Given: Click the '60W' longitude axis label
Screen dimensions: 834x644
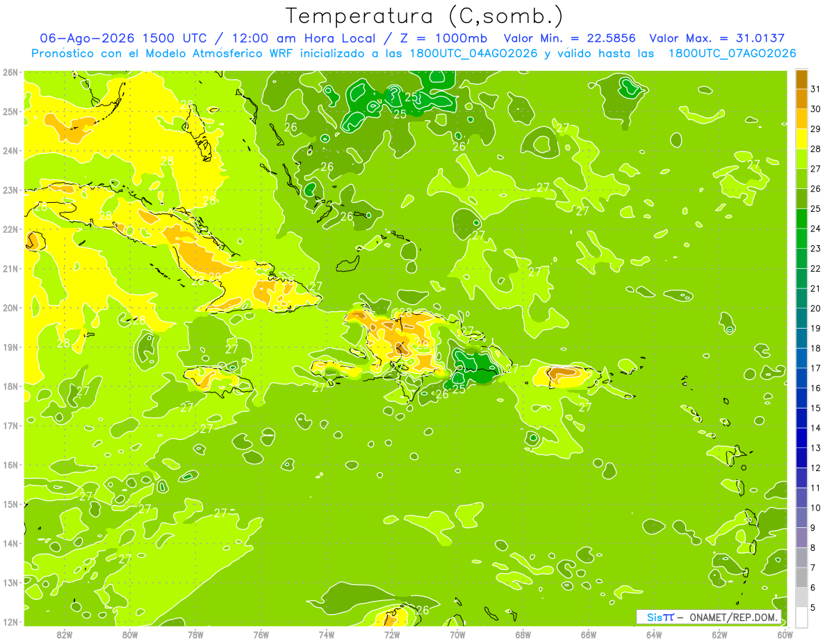Looking at the screenshot, I should coord(785,634).
